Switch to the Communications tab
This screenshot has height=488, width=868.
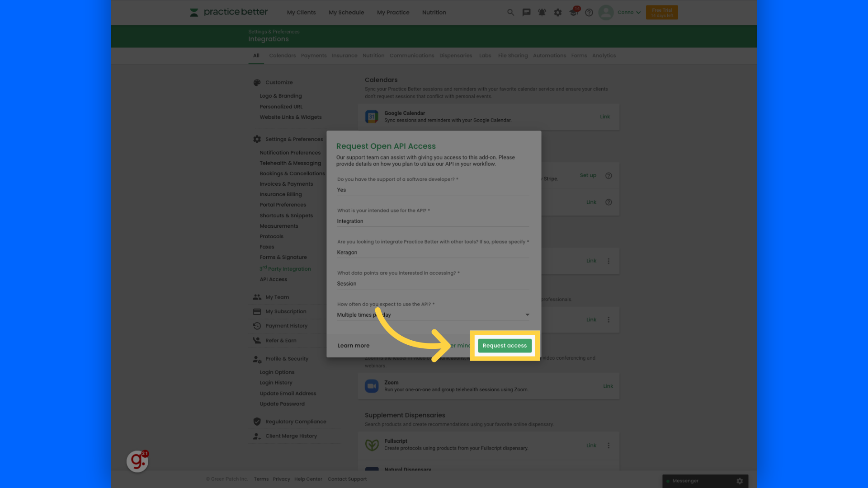pyautogui.click(x=411, y=56)
